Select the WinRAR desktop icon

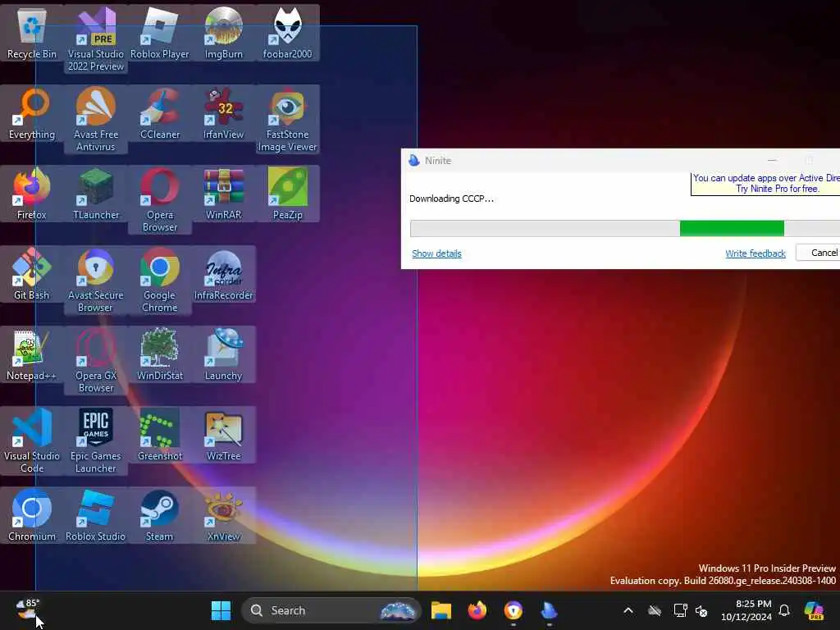pyautogui.click(x=223, y=194)
